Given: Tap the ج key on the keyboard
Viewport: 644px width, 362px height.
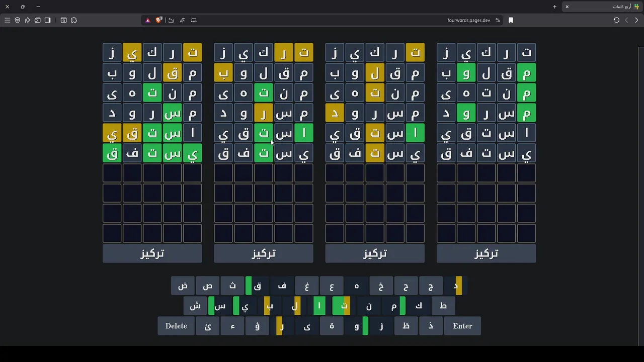Looking at the screenshot, I should (x=431, y=286).
